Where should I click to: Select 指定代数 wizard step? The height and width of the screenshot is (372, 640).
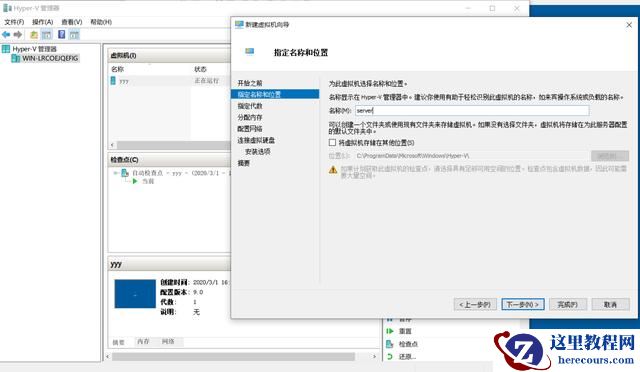click(250, 106)
